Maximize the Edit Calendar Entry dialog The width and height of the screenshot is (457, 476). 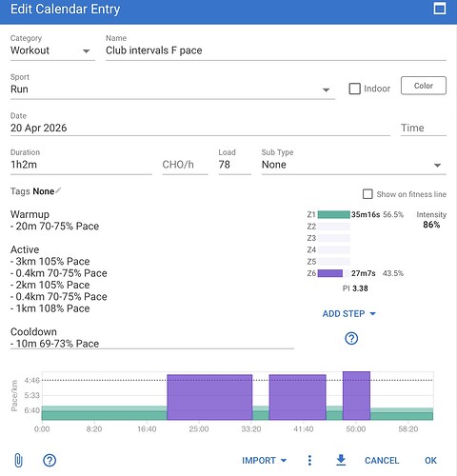(440, 9)
